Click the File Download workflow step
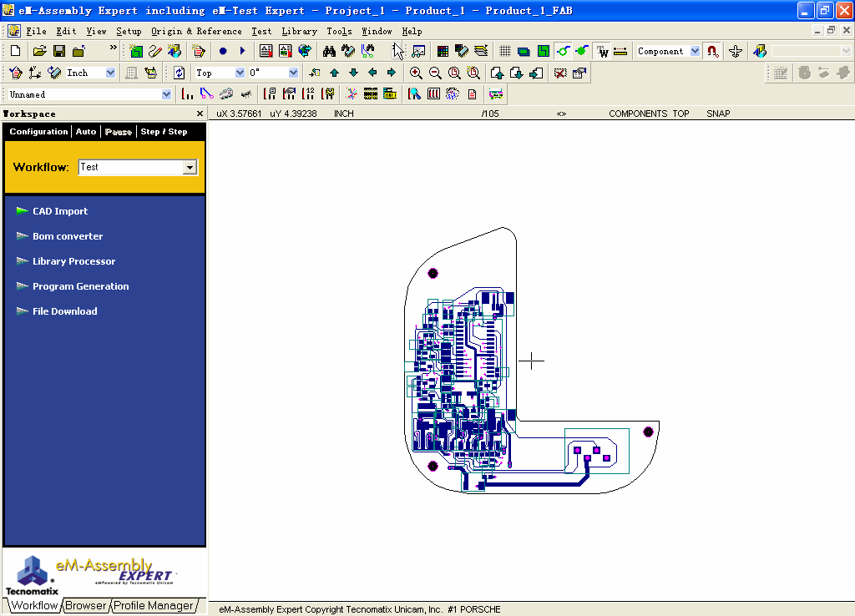Image resolution: width=855 pixels, height=616 pixels. pyautogui.click(x=65, y=311)
